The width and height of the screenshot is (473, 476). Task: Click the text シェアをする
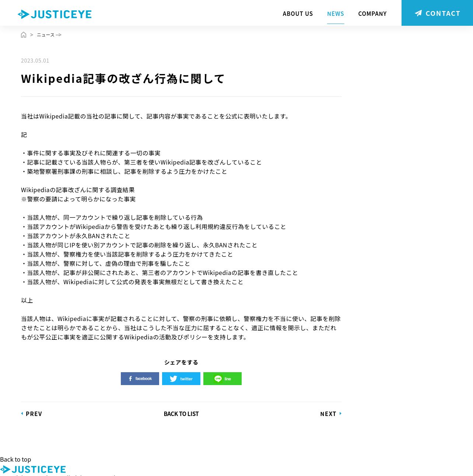pyautogui.click(x=181, y=362)
